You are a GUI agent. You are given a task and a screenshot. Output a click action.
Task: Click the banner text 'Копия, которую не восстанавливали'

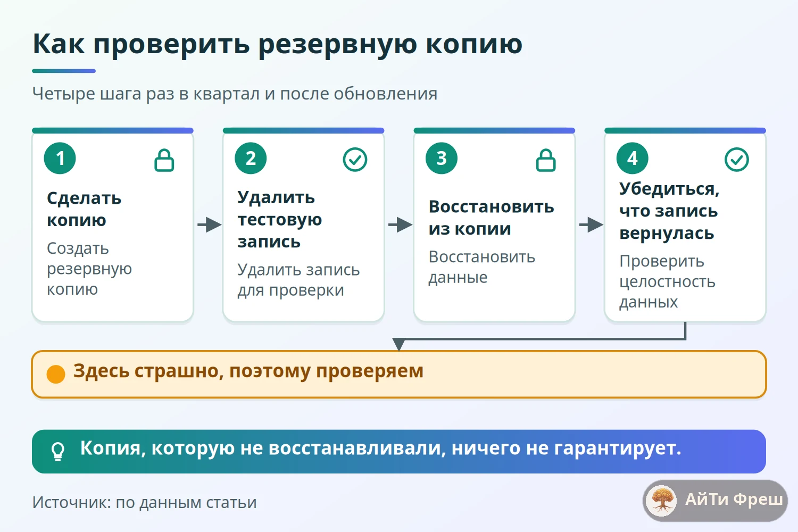coord(263,448)
